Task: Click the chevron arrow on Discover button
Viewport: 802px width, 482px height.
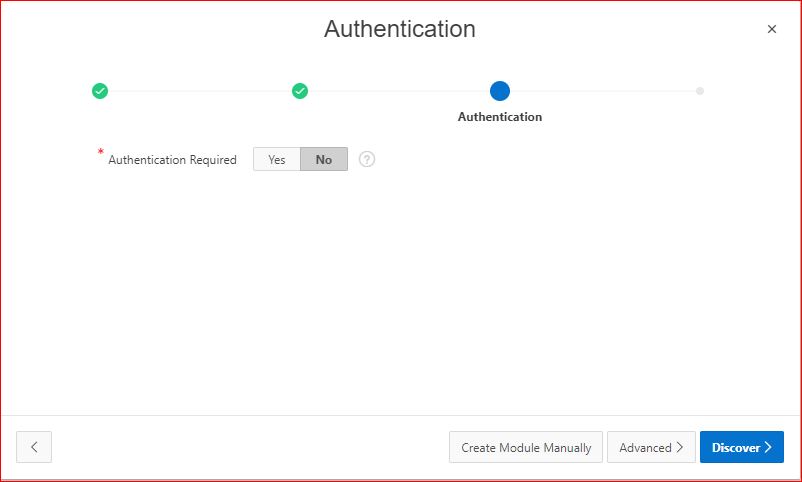Action: pos(768,447)
